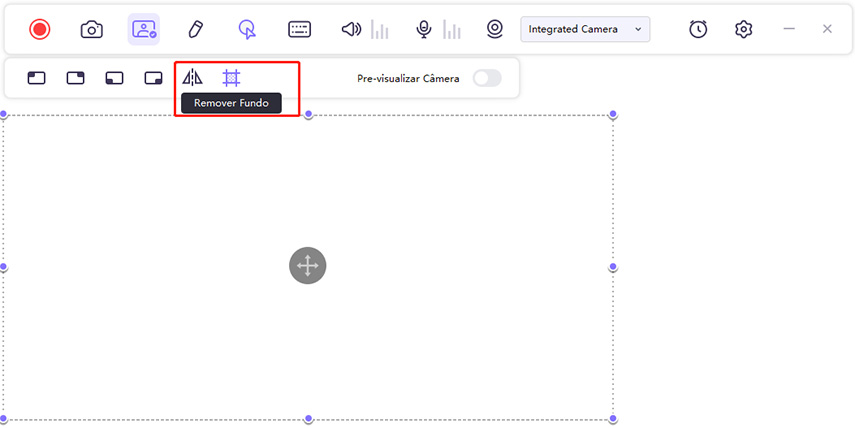Toggle the mouse cursor highlight icon

[247, 29]
